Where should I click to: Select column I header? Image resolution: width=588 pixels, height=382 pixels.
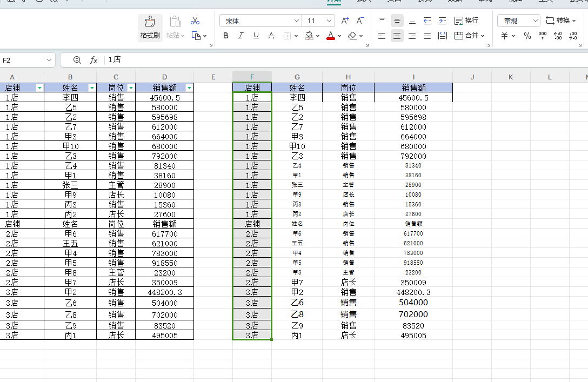(413, 77)
